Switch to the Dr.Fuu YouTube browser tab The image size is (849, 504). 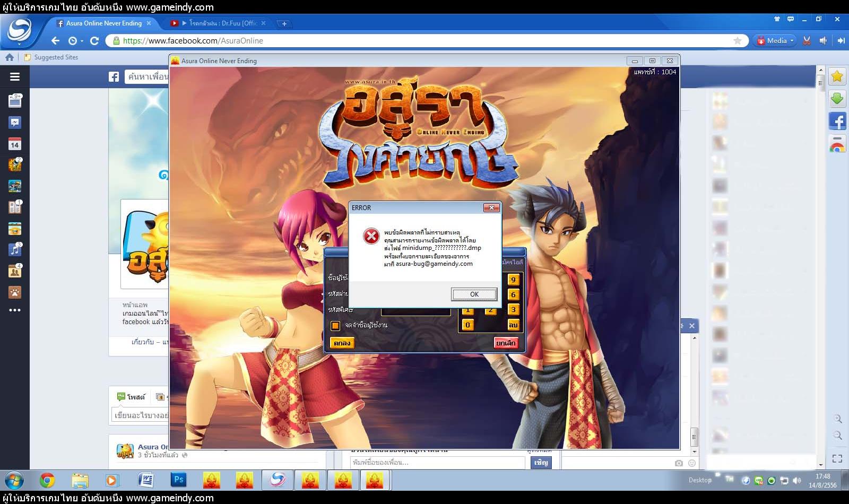(219, 23)
